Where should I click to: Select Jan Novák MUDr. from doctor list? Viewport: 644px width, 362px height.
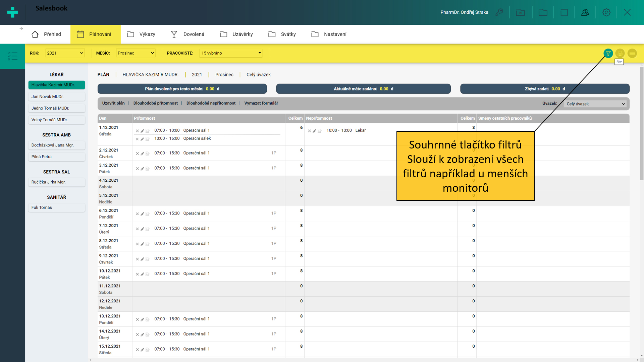56,97
